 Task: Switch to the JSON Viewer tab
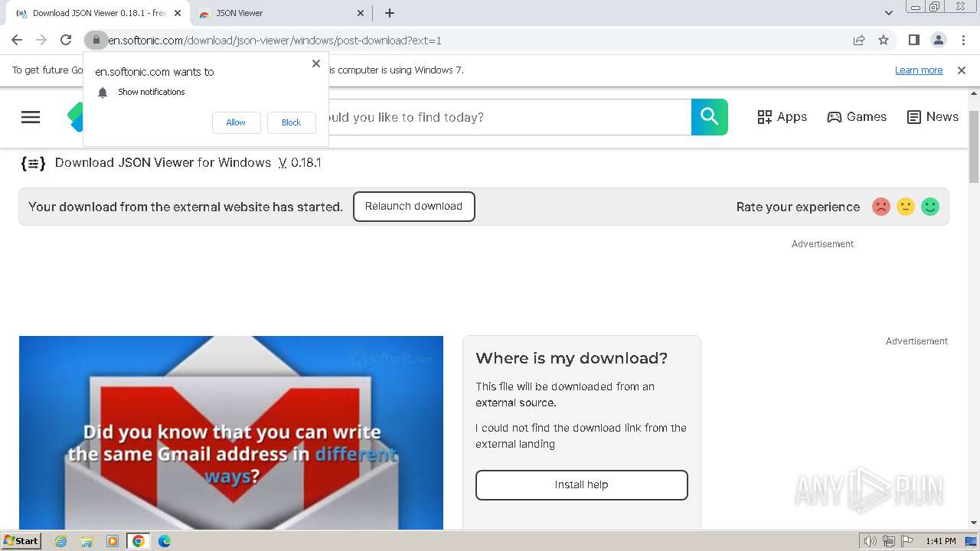click(x=281, y=13)
